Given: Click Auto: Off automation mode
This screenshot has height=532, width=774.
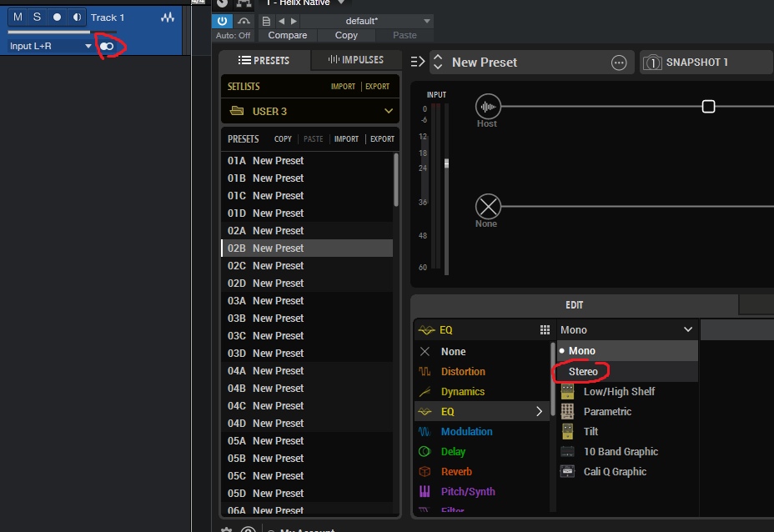Looking at the screenshot, I should coord(233,36).
